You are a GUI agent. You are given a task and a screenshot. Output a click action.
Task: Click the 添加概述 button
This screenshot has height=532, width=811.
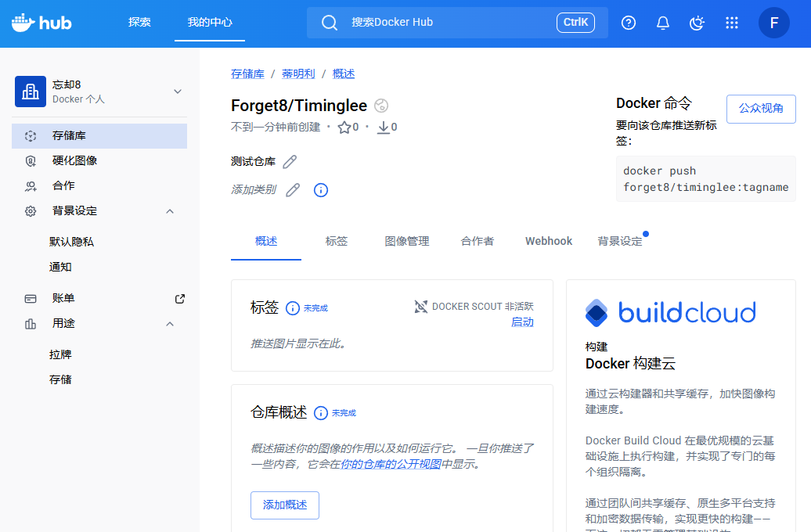pos(285,505)
